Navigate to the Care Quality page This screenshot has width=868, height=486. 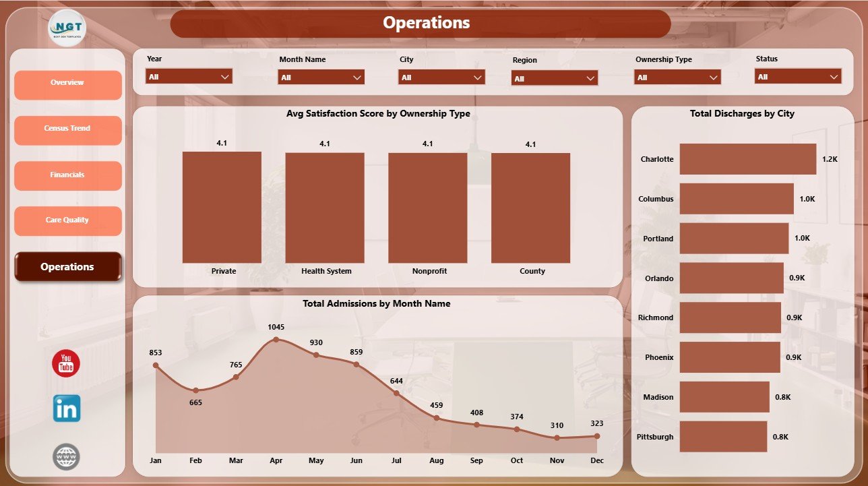[67, 221]
